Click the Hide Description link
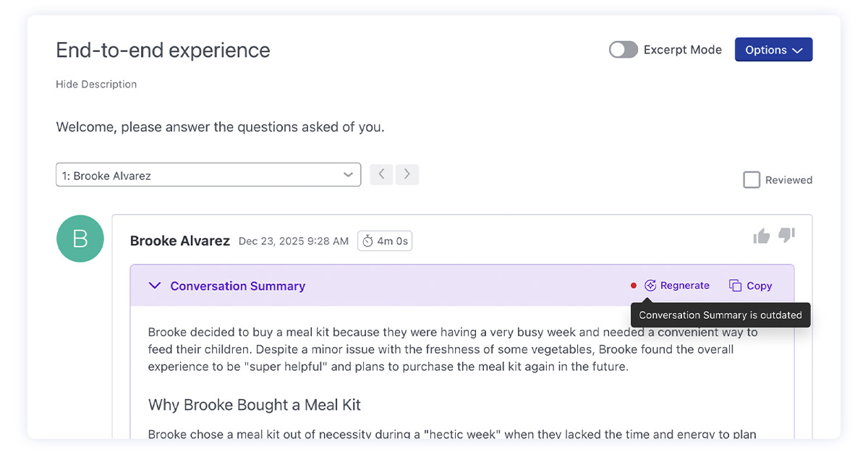This screenshot has height=454, width=868. [96, 84]
